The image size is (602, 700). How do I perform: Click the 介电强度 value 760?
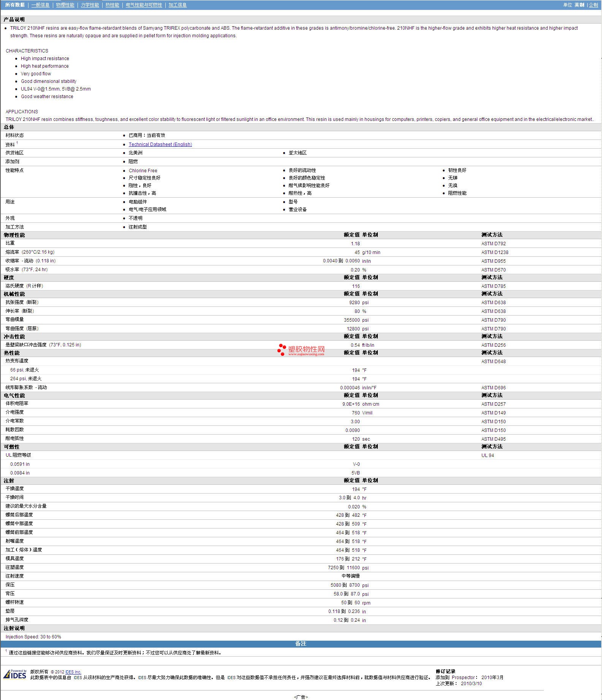(x=356, y=413)
